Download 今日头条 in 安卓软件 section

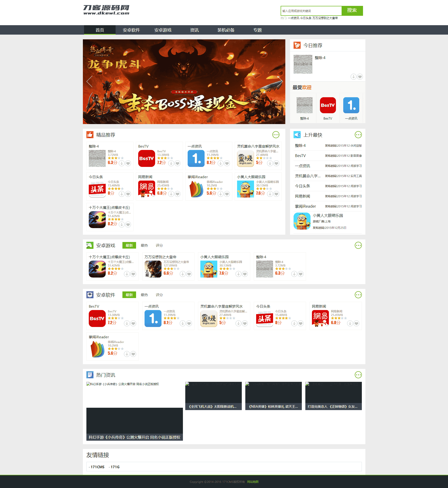click(x=294, y=323)
